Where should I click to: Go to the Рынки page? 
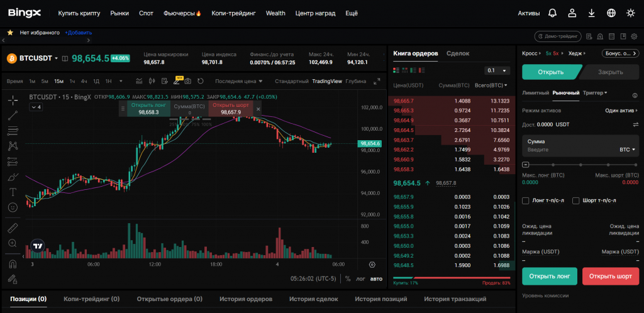[x=119, y=13]
